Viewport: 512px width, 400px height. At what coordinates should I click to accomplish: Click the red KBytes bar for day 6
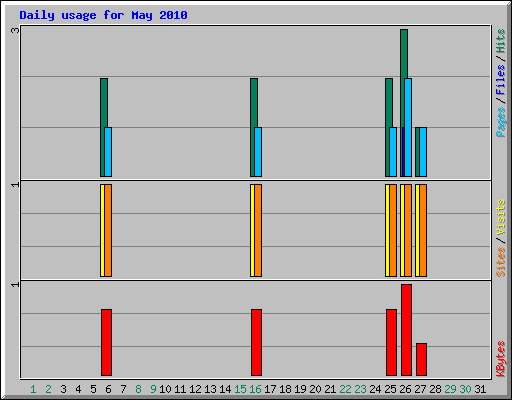106,342
